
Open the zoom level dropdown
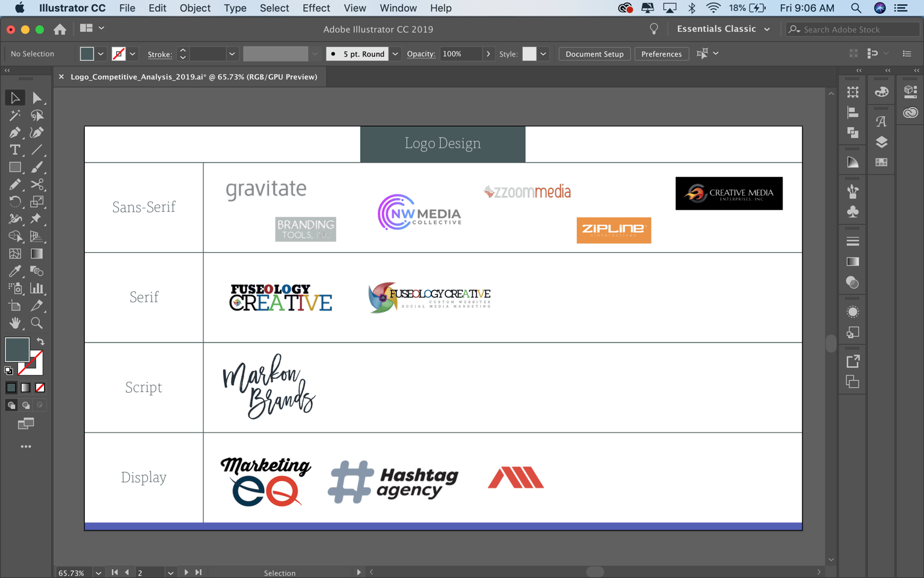(98, 573)
